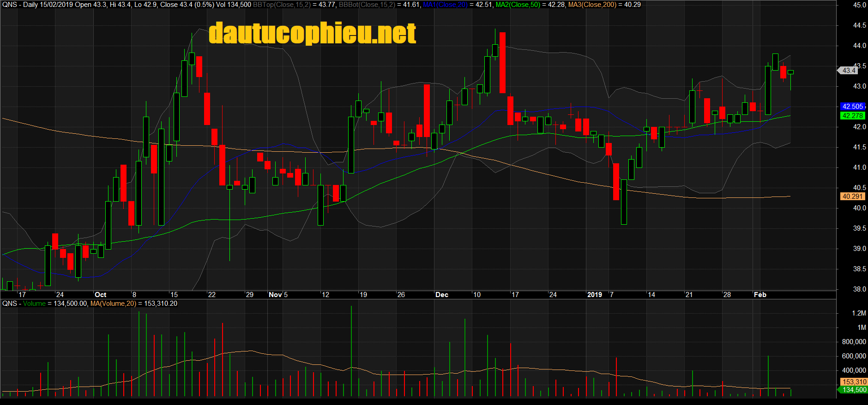Select the Dec date axis marker
The width and height of the screenshot is (868, 405).
pos(442,295)
